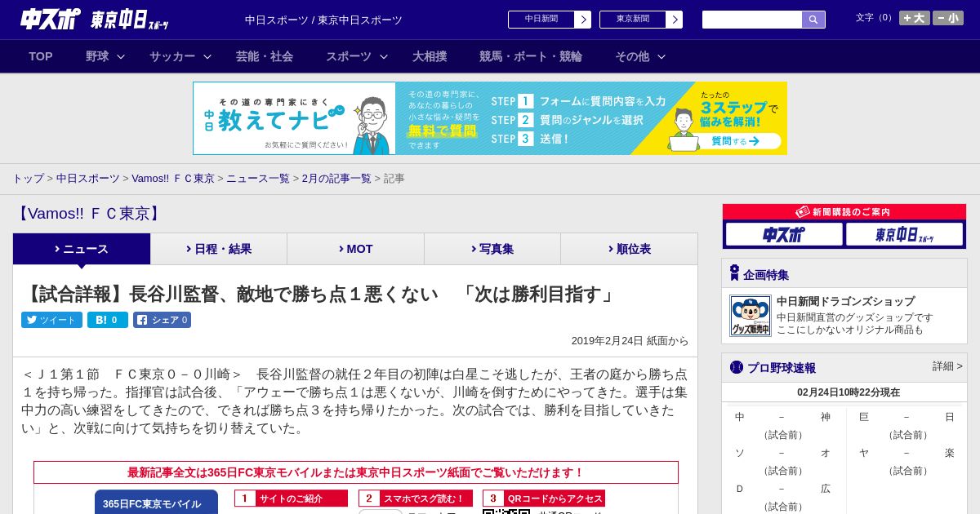Viewport: 980px width, 514px height.
Task: Click Vamos!! ＦＣ東京 breadcrumb link
Action: pos(173,178)
